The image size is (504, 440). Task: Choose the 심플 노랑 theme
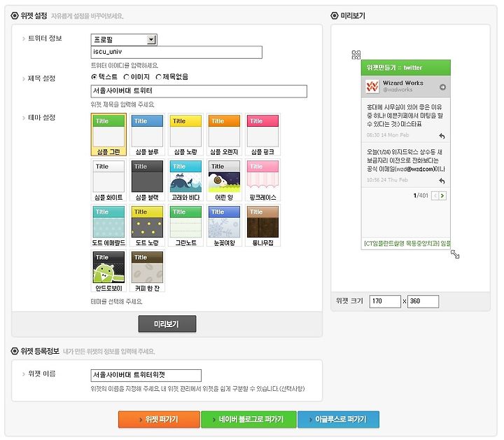185,135
